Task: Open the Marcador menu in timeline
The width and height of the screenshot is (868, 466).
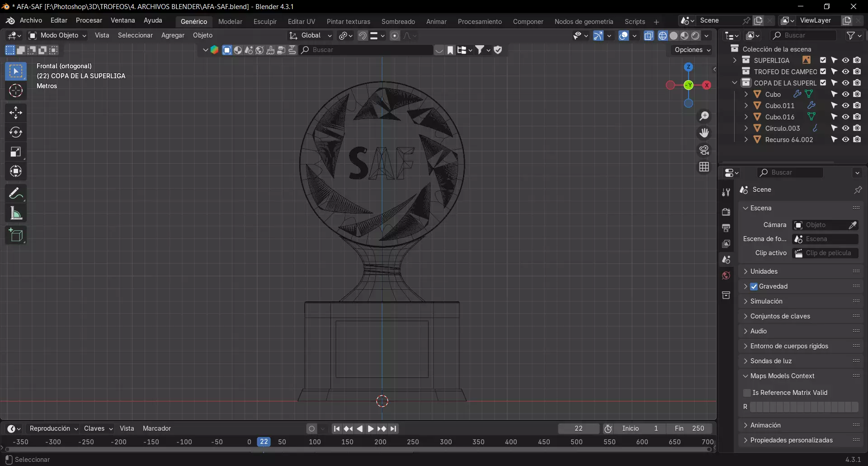Action: (x=157, y=428)
